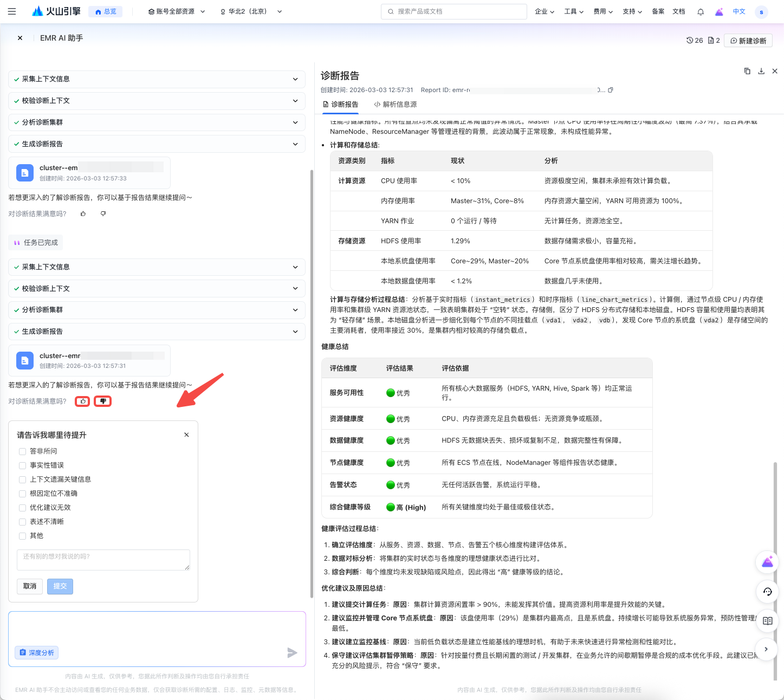This screenshot has width=784, height=700.
Task: Check the 答非所问 option
Action: 23,451
